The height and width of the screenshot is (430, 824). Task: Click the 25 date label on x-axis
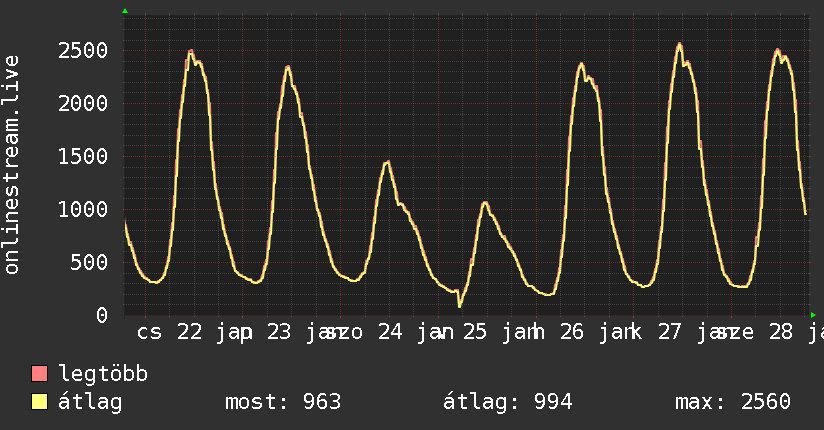[x=475, y=332]
